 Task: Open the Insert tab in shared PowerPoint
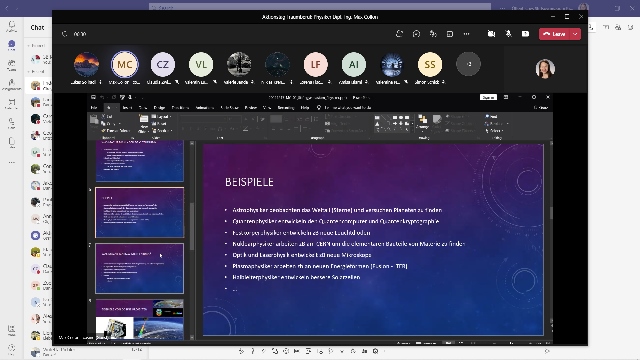(127, 108)
